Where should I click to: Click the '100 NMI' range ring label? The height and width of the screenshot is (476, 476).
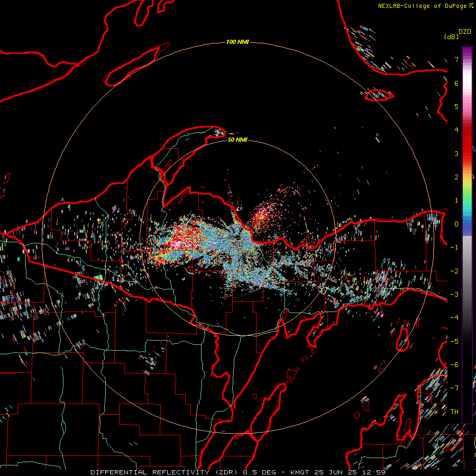pos(237,42)
